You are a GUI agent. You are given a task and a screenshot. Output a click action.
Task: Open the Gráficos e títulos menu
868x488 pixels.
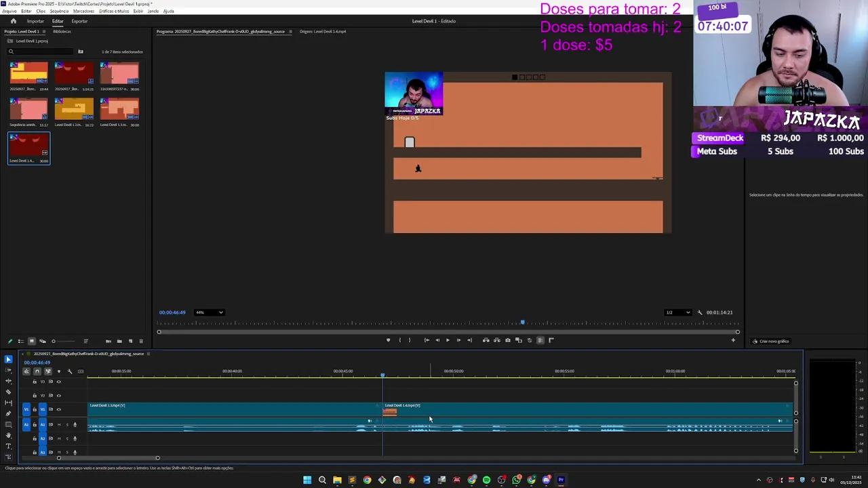click(x=114, y=12)
